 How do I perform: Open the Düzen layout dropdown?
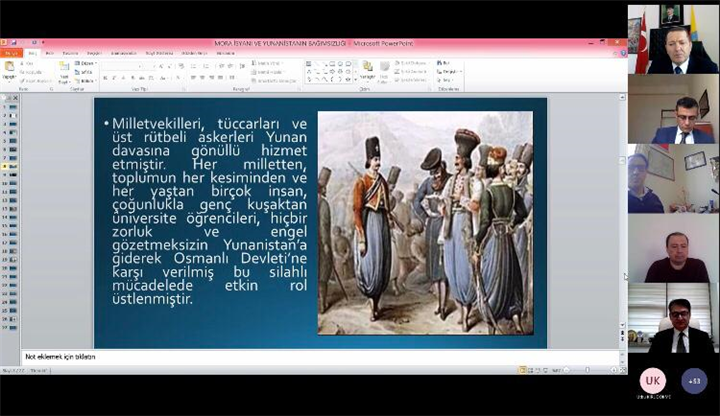(86, 63)
